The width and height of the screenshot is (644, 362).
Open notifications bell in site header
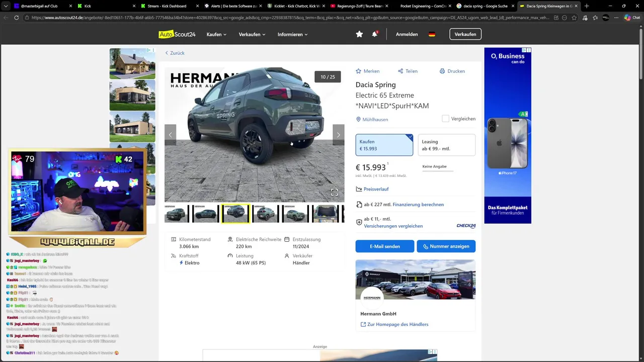(374, 34)
